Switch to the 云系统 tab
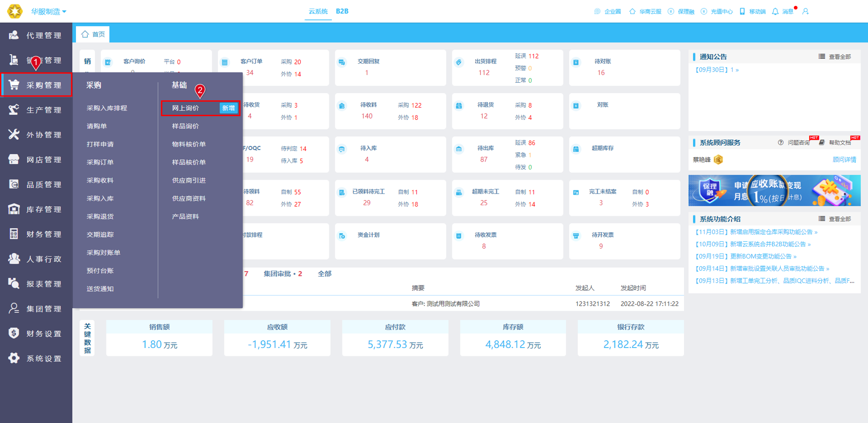The height and width of the screenshot is (423, 868). point(318,11)
